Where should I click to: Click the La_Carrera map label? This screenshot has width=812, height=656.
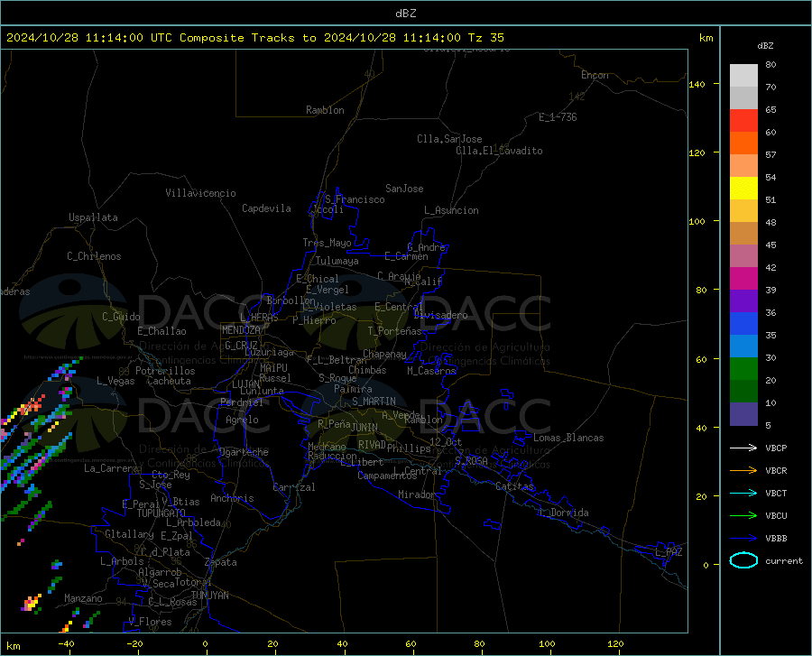[x=111, y=468]
